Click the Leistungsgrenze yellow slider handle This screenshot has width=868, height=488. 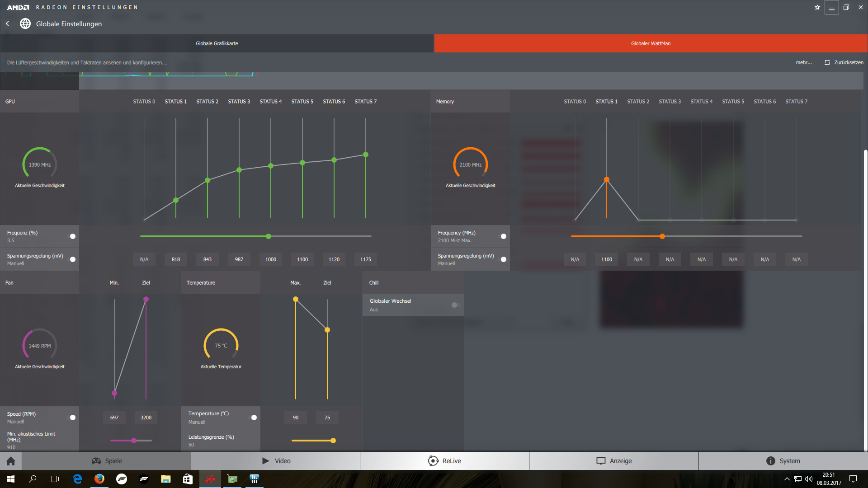pyautogui.click(x=333, y=441)
